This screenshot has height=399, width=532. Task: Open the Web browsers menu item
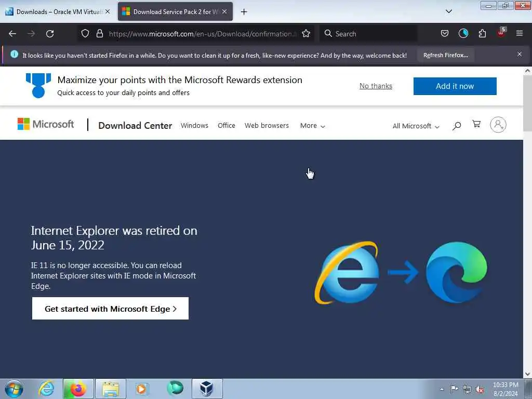[267, 126]
